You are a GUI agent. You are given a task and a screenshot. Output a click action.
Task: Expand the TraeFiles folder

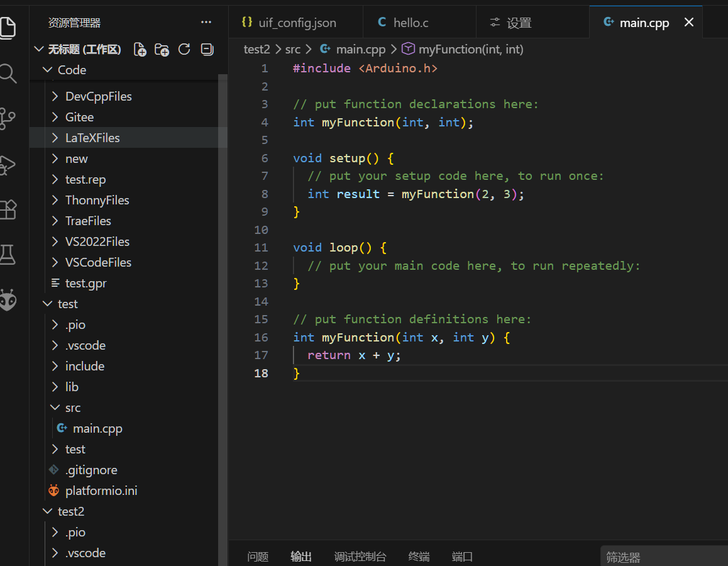pos(55,221)
